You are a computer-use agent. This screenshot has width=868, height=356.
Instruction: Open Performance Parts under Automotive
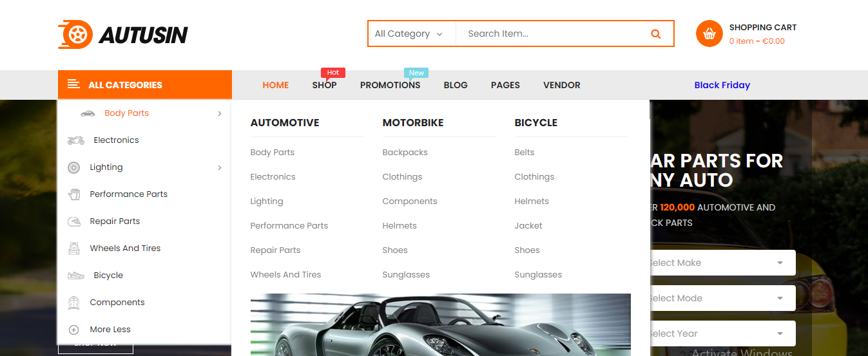289,226
